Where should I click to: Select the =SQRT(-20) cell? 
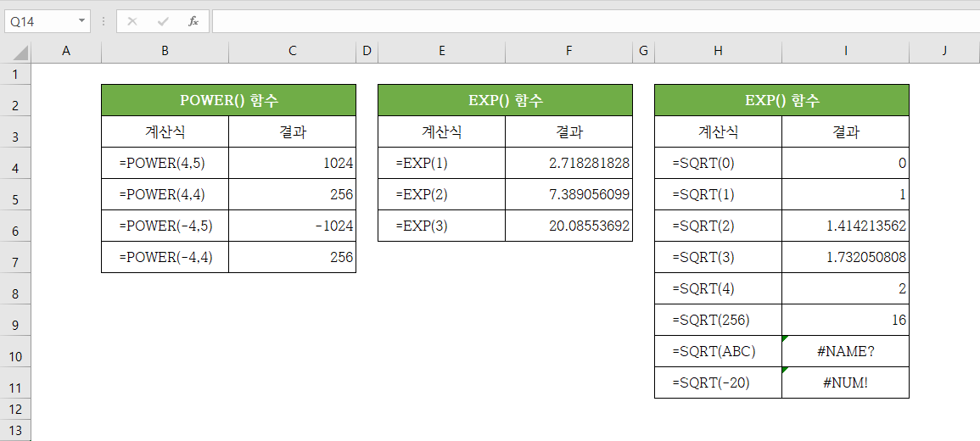click(x=718, y=382)
